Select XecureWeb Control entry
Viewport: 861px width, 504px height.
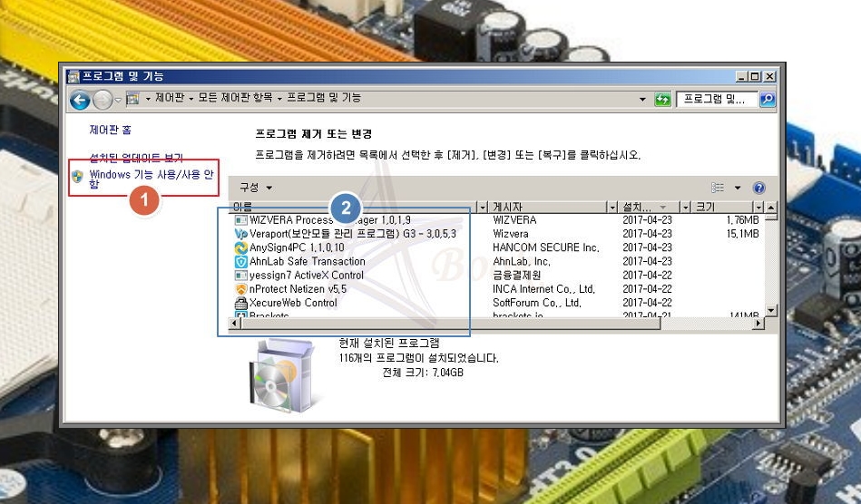[293, 302]
